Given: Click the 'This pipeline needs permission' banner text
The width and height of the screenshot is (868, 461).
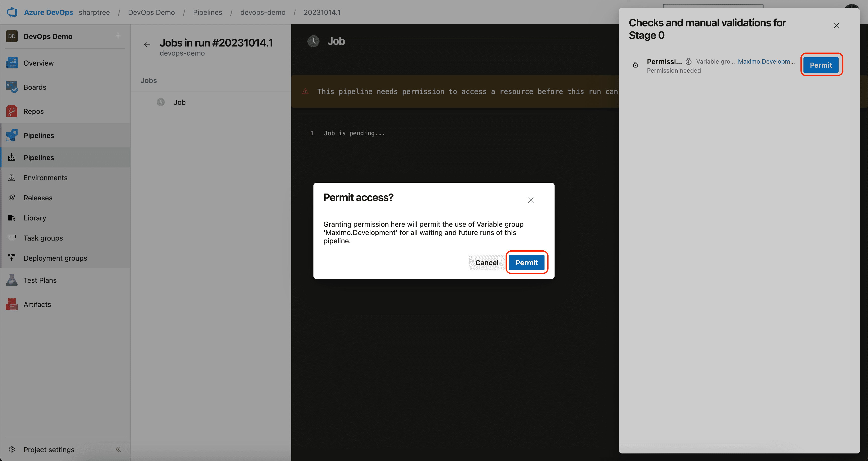Looking at the screenshot, I should click(467, 91).
